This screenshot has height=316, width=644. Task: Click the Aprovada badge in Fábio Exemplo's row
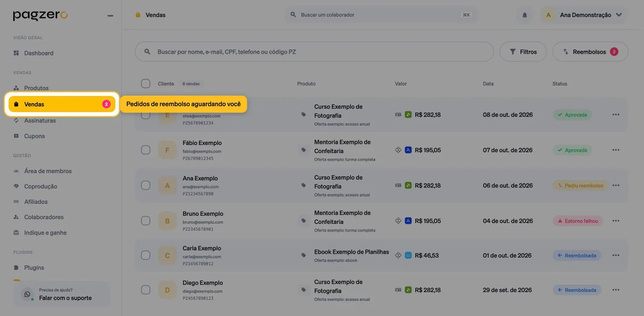pos(572,150)
